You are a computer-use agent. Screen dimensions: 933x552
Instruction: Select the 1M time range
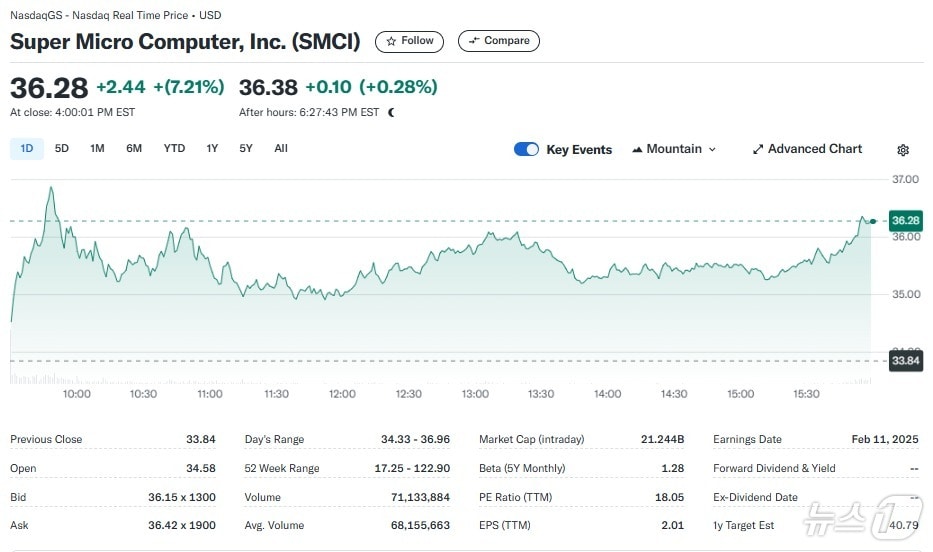tap(97, 148)
